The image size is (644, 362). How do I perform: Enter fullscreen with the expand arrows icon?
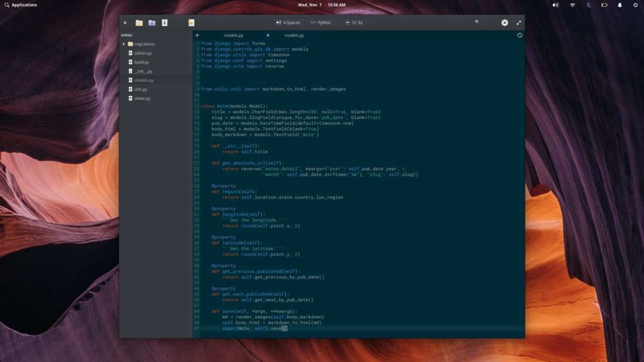click(519, 23)
